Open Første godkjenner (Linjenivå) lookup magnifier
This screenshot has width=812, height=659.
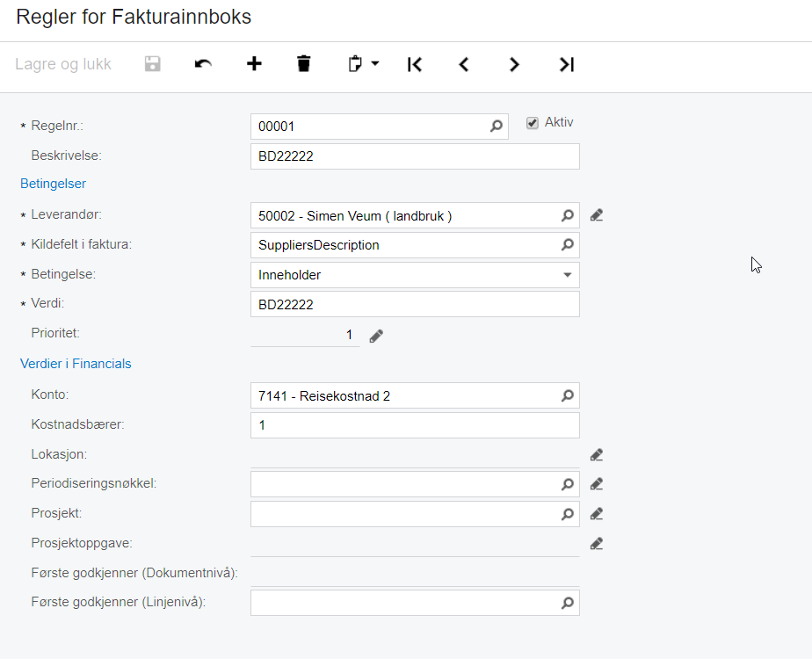(568, 603)
